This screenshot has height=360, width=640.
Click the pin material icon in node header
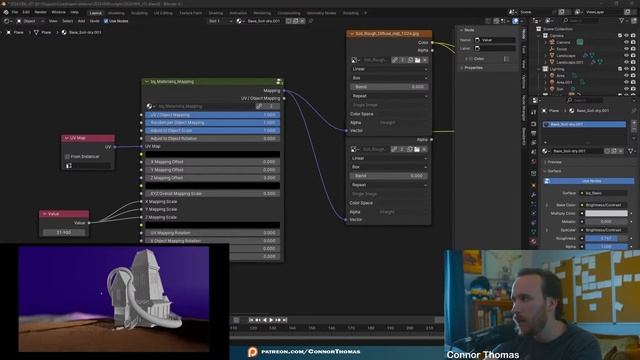(x=311, y=21)
